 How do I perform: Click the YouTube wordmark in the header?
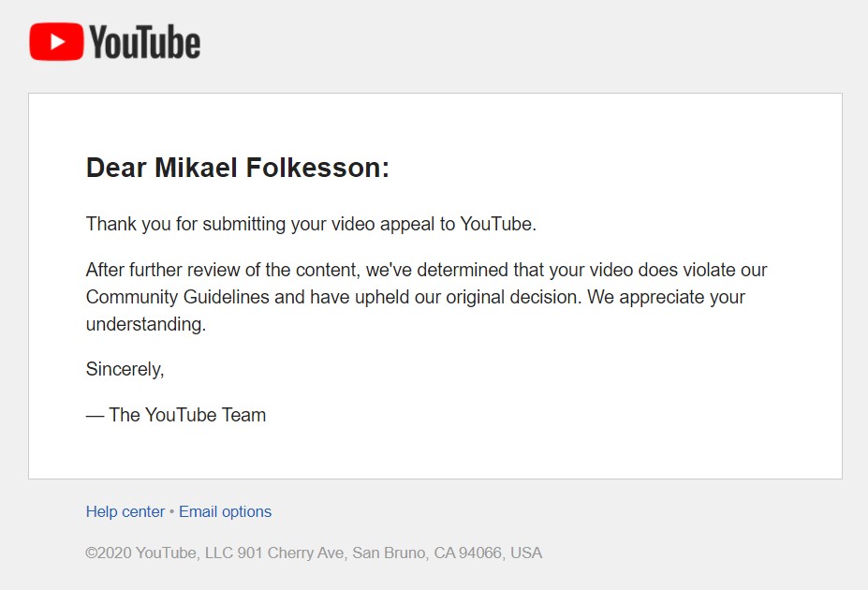[x=144, y=42]
